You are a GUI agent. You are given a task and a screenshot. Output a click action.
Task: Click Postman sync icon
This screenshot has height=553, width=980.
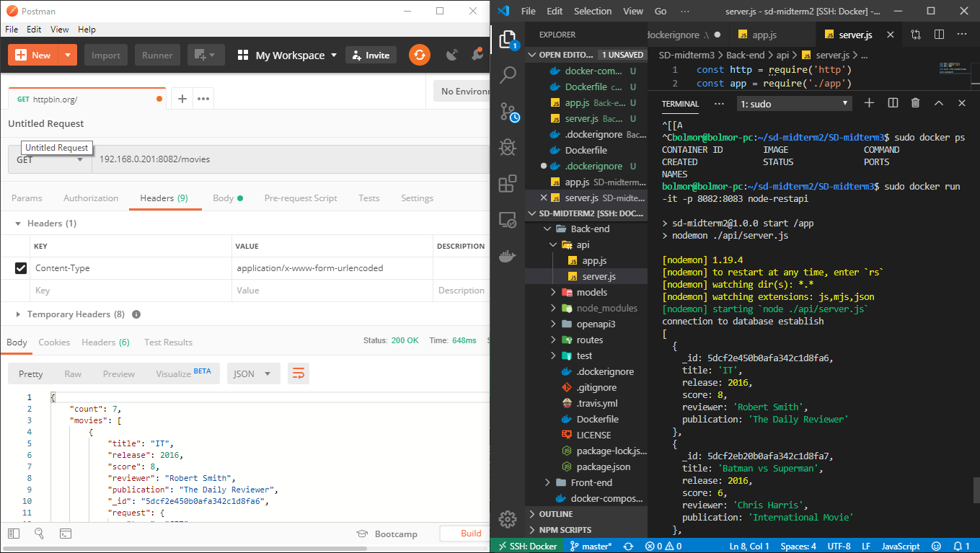point(420,55)
